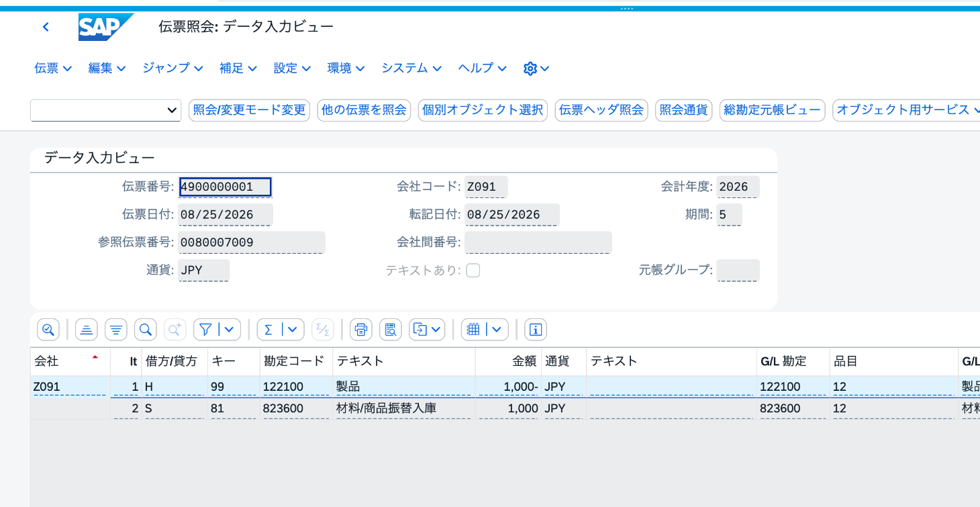Open print preview icon
Screen dimensions: 980x507
click(x=391, y=329)
